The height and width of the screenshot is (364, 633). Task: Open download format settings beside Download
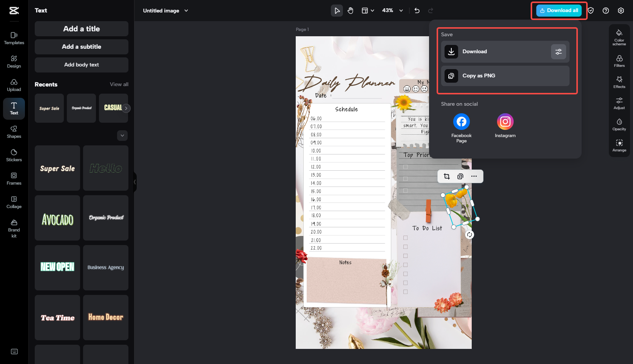[x=559, y=51]
